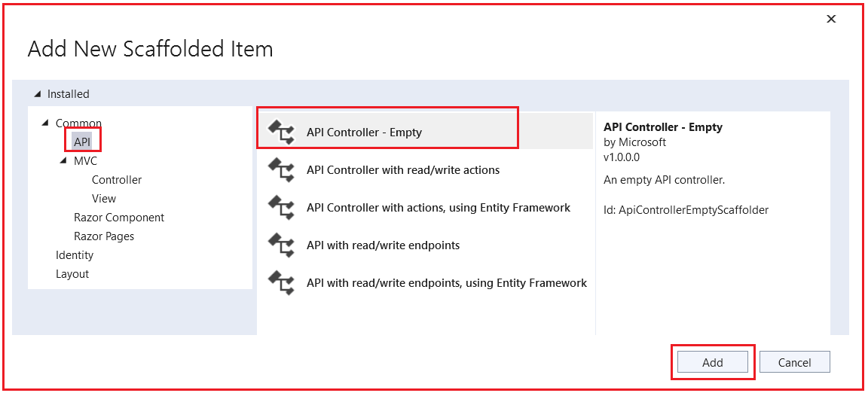Close the Add New Scaffolded Item dialog
The image size is (868, 393).
pos(831,20)
